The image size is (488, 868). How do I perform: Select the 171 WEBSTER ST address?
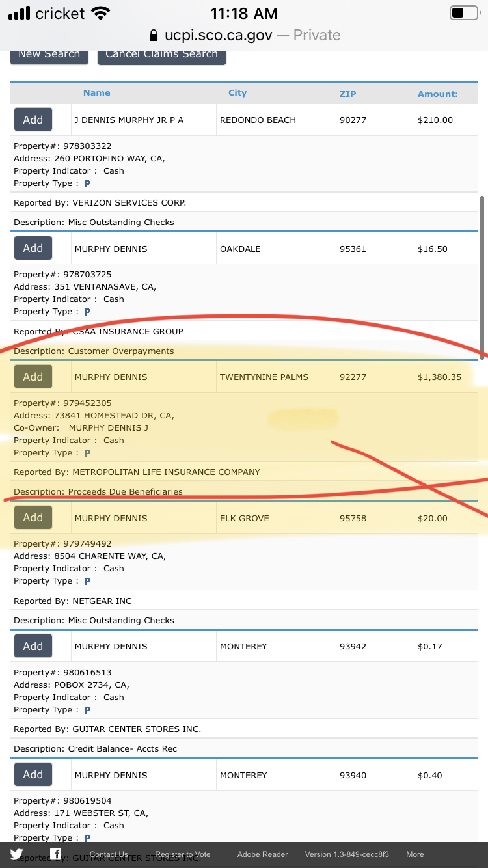pyautogui.click(x=81, y=813)
